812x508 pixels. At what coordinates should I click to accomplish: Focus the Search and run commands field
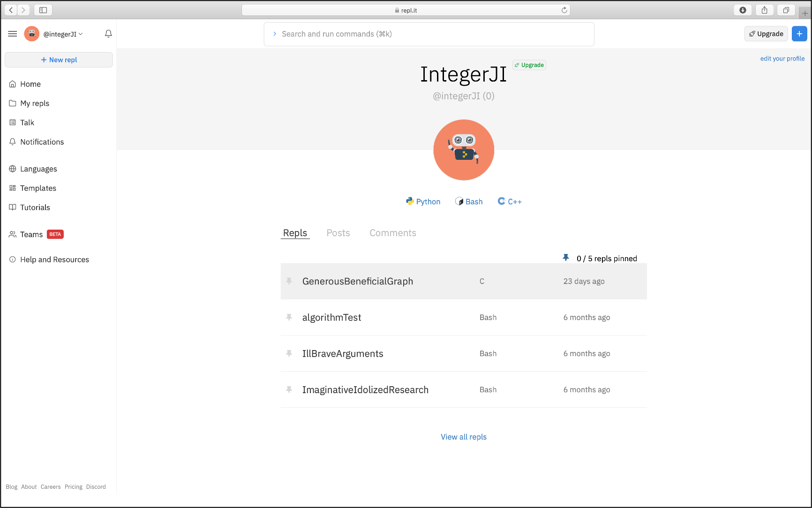(429, 34)
